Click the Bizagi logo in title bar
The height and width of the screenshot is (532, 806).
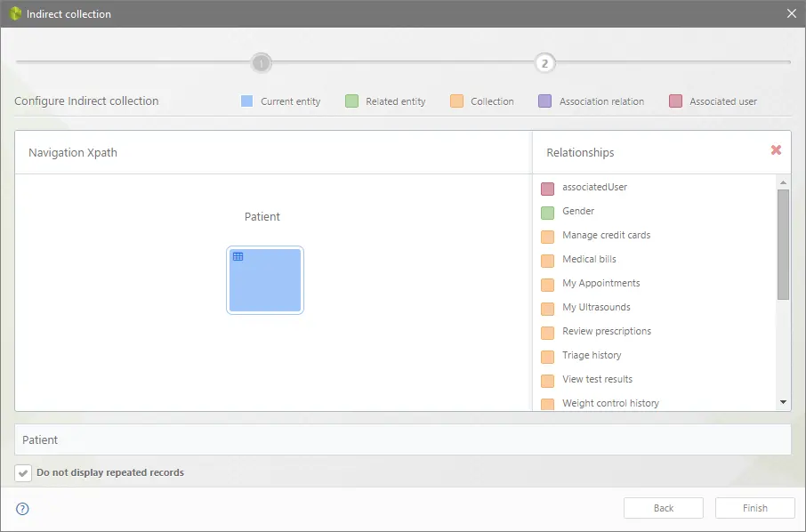pos(15,13)
